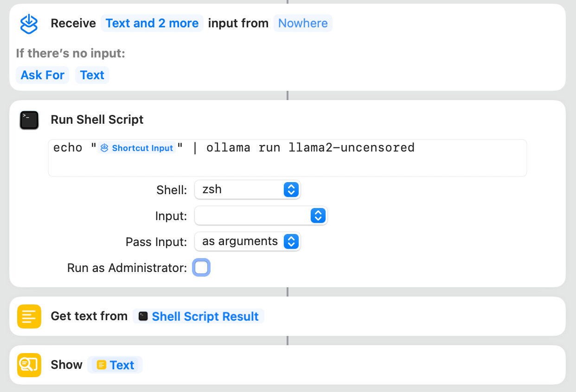Select the echo command text in the script editor
Screen dimensions: 576x392
click(68, 147)
